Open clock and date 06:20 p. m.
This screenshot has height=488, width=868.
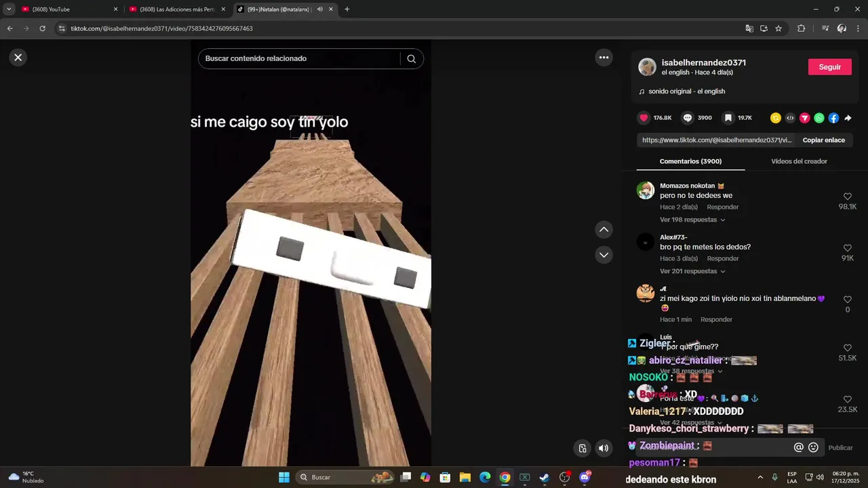coord(846,477)
